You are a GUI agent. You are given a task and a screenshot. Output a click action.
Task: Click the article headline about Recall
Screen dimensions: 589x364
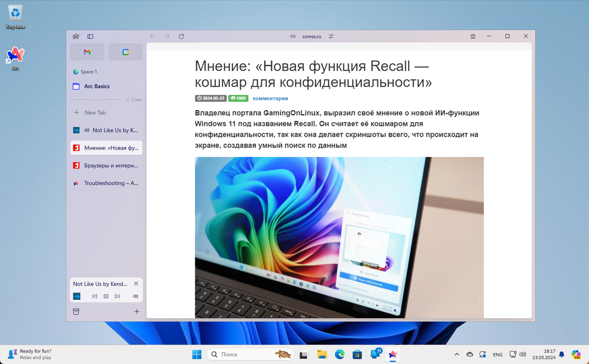(313, 74)
